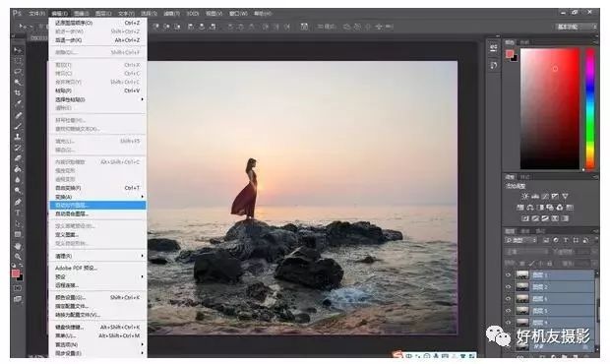Add an Invert adjustment
This screenshot has width=610, height=364.
point(525,218)
